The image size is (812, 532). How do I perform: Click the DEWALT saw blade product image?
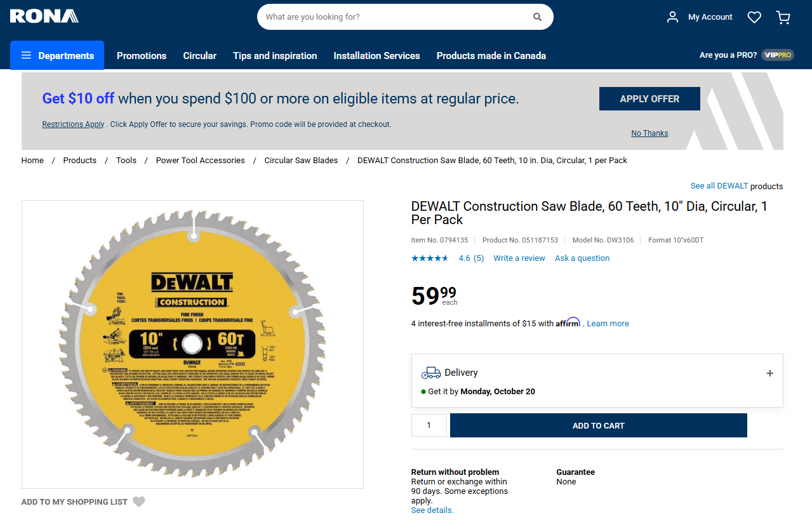(192, 343)
